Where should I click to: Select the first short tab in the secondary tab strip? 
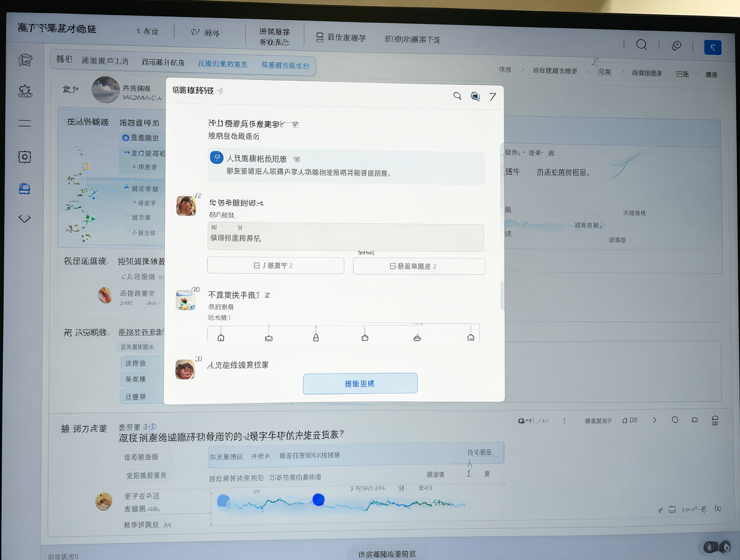pyautogui.click(x=64, y=59)
